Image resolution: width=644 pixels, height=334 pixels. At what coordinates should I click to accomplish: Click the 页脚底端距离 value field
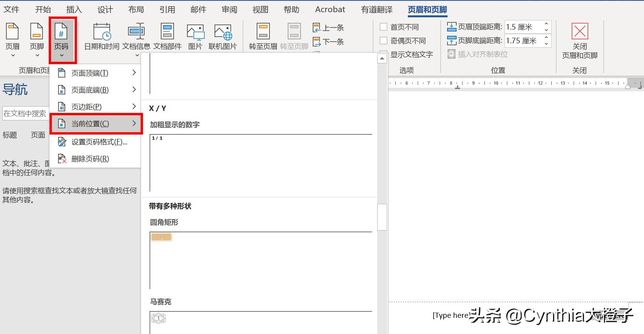(523, 41)
